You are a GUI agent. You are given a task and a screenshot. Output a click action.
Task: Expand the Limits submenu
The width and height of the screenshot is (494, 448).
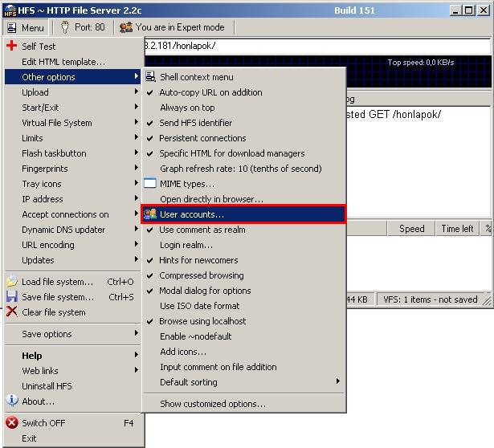click(x=72, y=138)
